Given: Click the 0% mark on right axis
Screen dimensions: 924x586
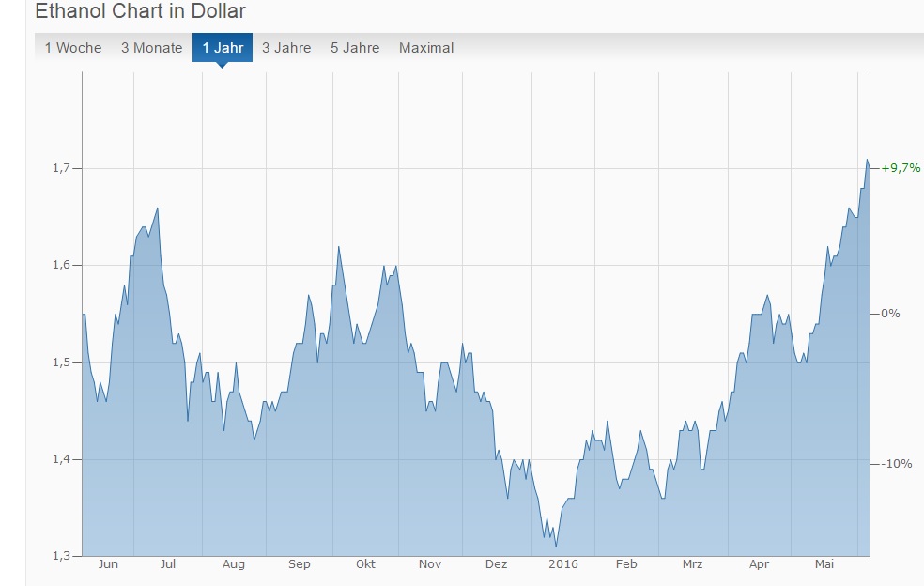Looking at the screenshot, I should (890, 314).
